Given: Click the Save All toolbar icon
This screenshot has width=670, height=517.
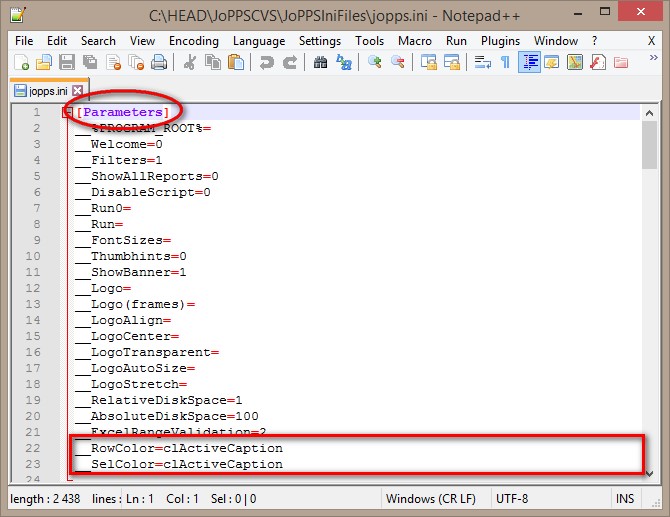Looking at the screenshot, I should click(90, 62).
